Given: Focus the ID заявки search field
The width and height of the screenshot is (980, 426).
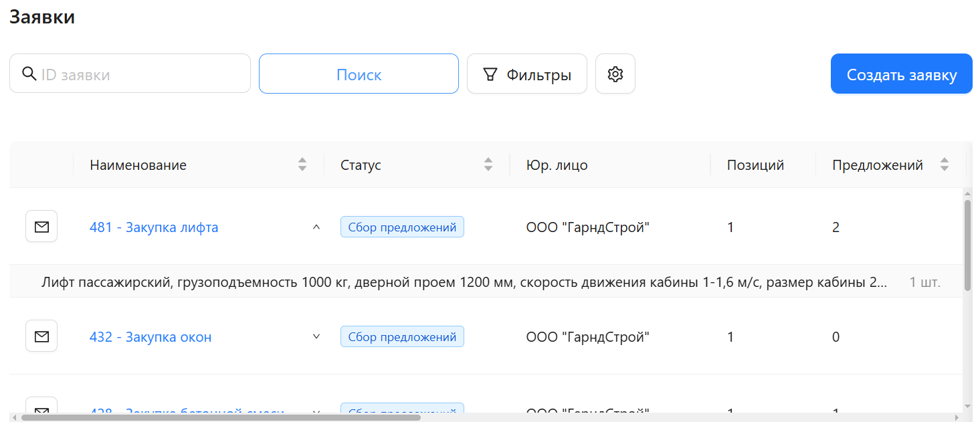Looking at the screenshot, I should click(x=130, y=74).
